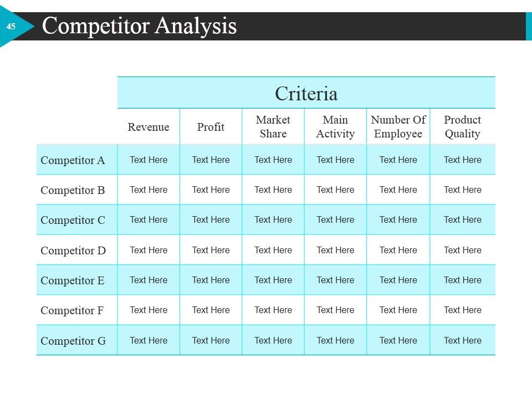The width and height of the screenshot is (532, 399).
Task: Select the Competitor B row label
Action: coord(73,190)
